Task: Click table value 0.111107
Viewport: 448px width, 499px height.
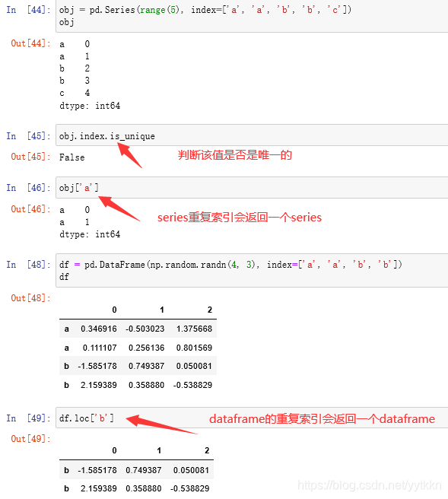Action: (100, 348)
